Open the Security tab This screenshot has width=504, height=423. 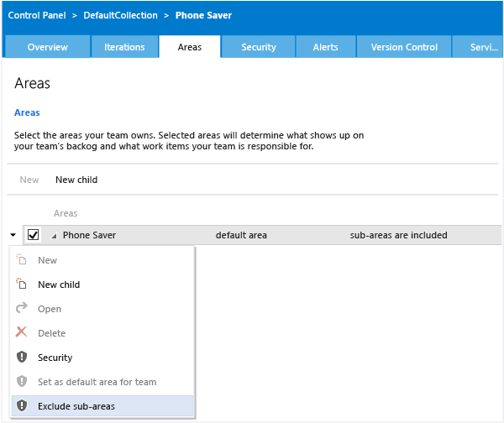click(259, 47)
